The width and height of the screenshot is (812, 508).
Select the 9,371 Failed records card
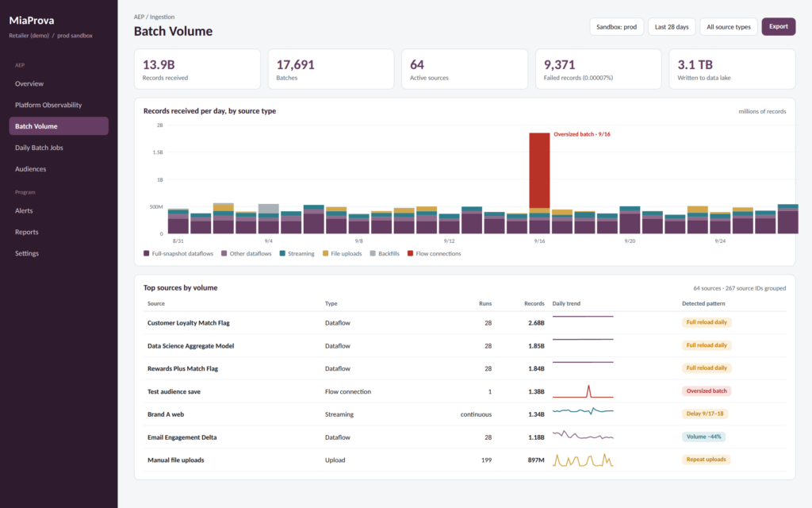click(x=598, y=69)
